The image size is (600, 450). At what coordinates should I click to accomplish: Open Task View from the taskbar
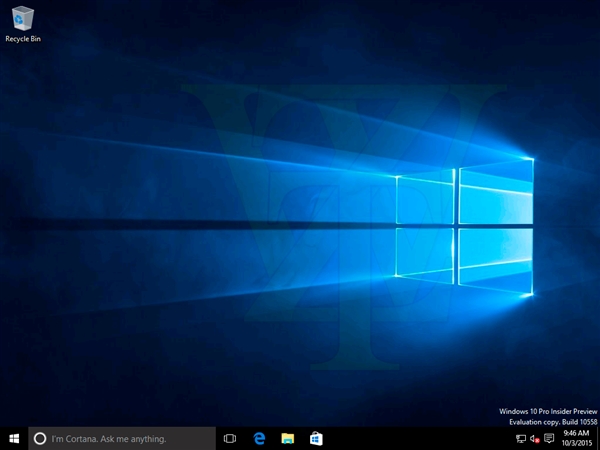(x=230, y=438)
